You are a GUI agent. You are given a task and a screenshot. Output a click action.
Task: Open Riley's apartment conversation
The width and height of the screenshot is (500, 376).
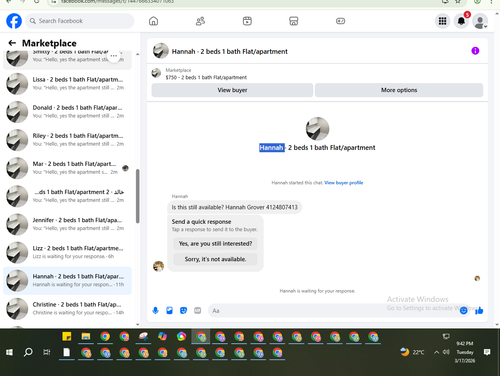click(67, 140)
